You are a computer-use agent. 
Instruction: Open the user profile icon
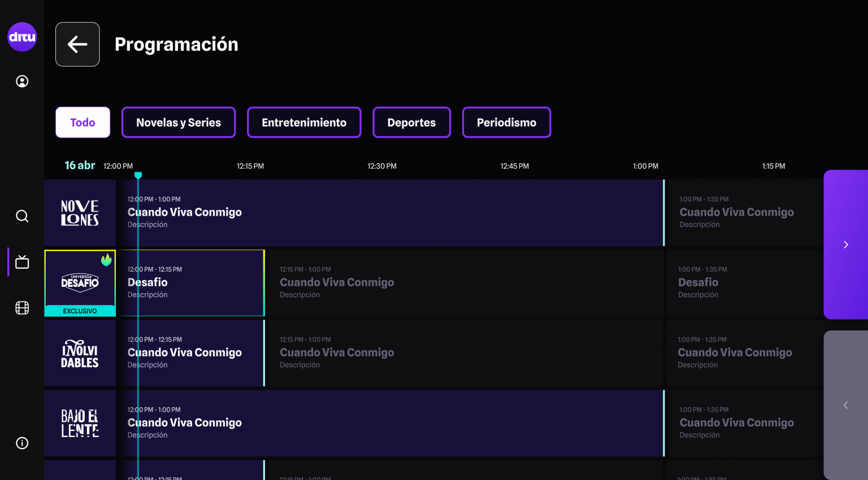(21, 81)
